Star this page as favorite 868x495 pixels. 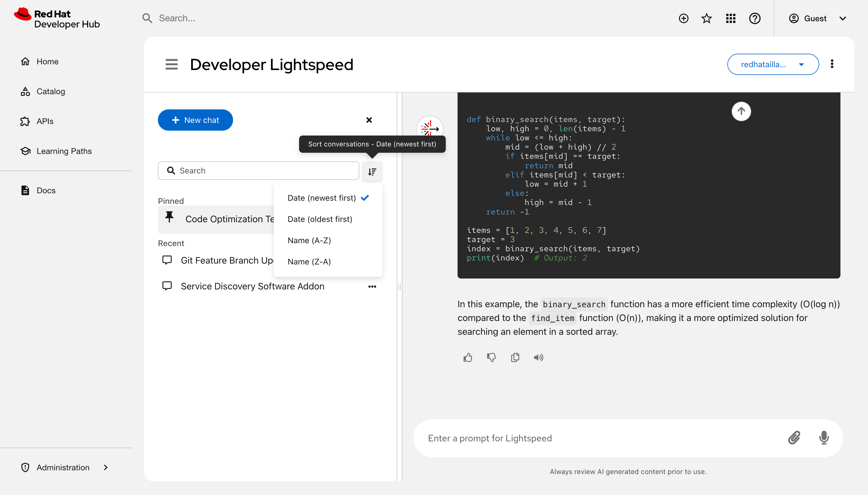[x=707, y=18]
